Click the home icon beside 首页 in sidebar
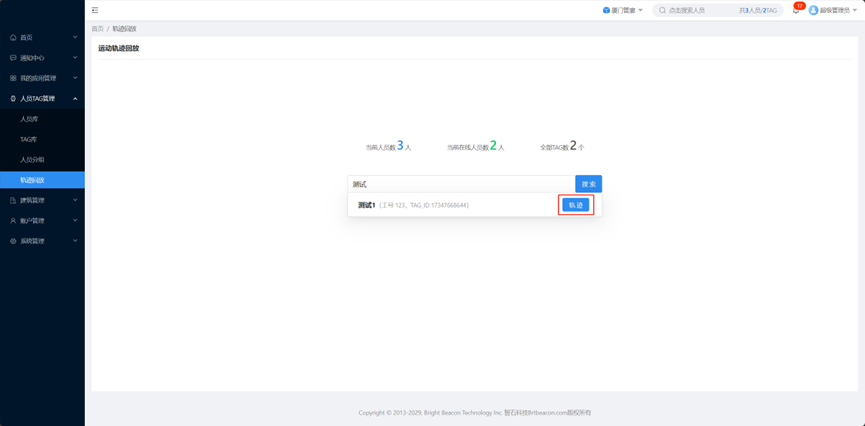Image resolution: width=865 pixels, height=426 pixels. tap(13, 38)
